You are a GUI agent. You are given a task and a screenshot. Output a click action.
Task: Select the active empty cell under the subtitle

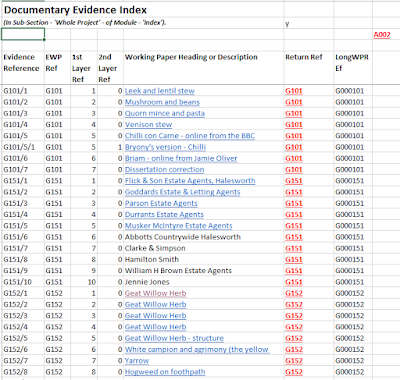pos(23,34)
